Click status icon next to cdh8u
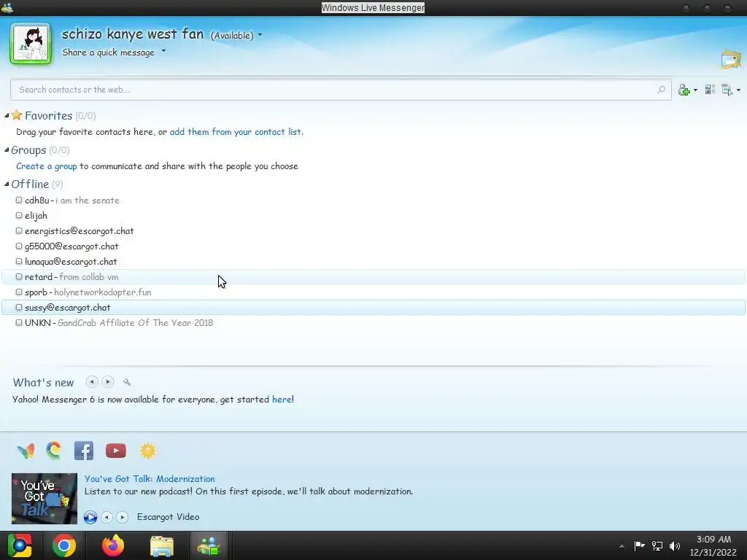 (19, 200)
